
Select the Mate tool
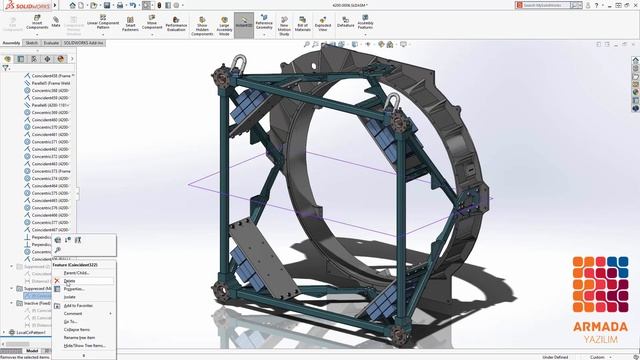point(56,21)
